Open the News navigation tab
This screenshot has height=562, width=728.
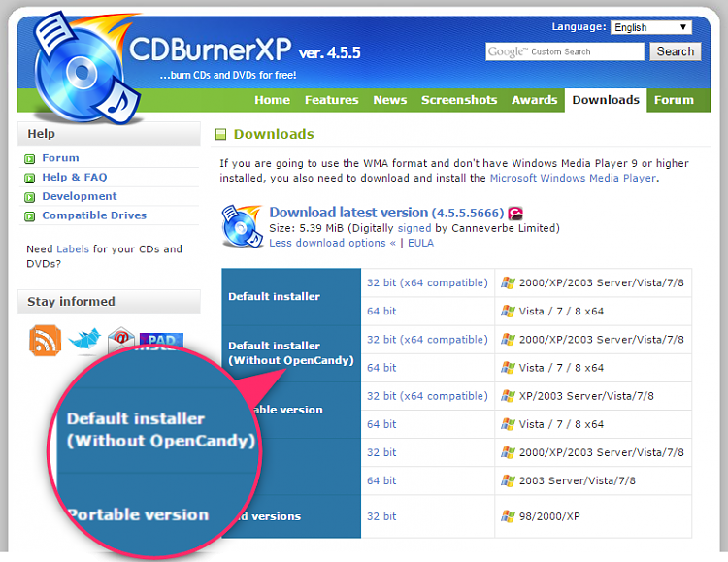tap(390, 100)
